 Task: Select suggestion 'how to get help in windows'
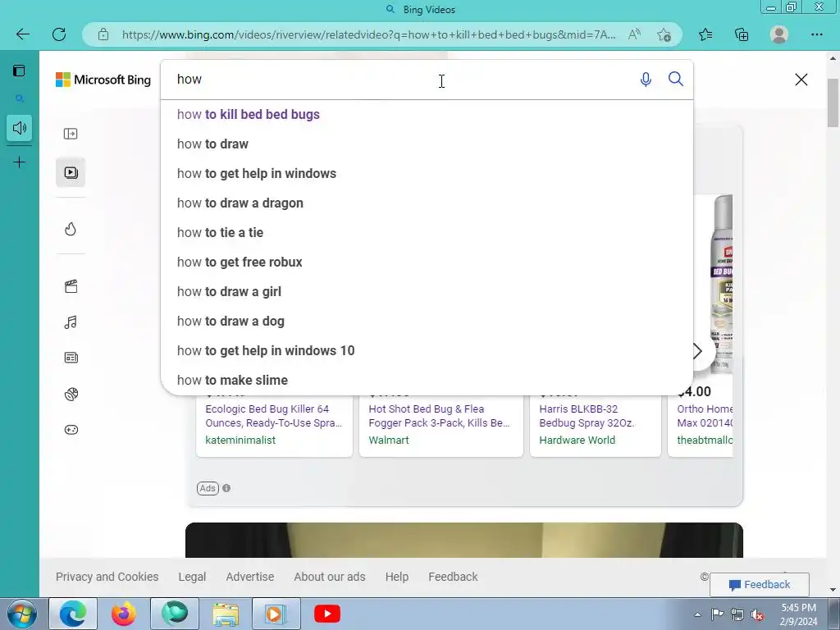(427, 174)
